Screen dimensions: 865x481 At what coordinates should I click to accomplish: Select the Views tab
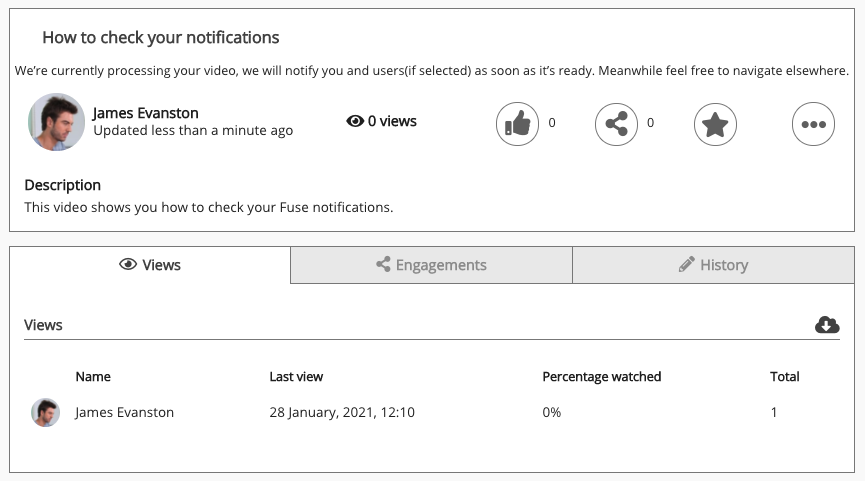click(150, 265)
